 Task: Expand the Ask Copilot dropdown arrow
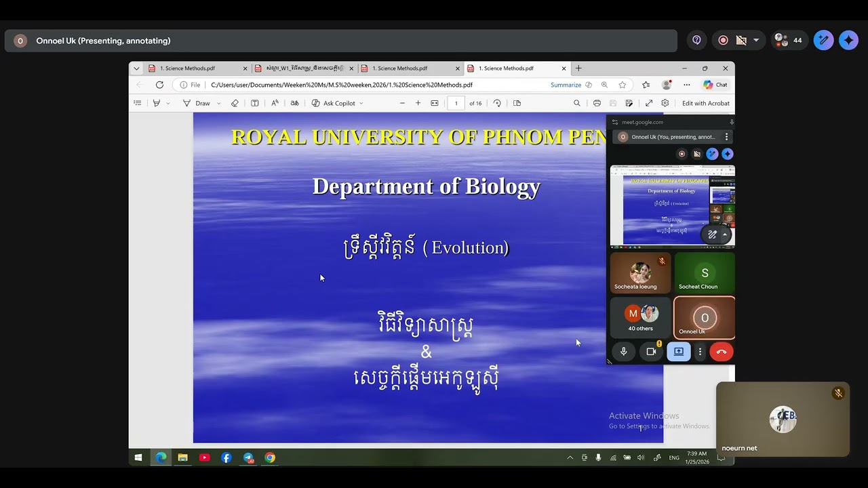coord(361,103)
